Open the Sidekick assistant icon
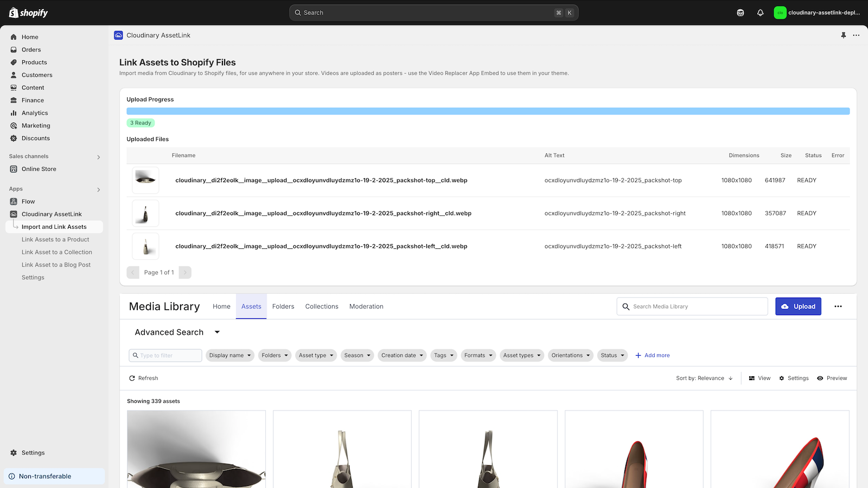Viewport: 868px width, 488px height. click(741, 12)
